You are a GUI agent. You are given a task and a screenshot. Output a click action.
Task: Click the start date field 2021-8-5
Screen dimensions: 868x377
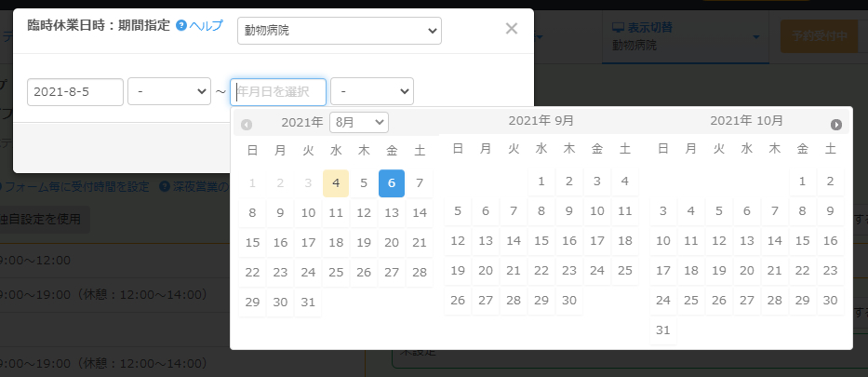(75, 92)
